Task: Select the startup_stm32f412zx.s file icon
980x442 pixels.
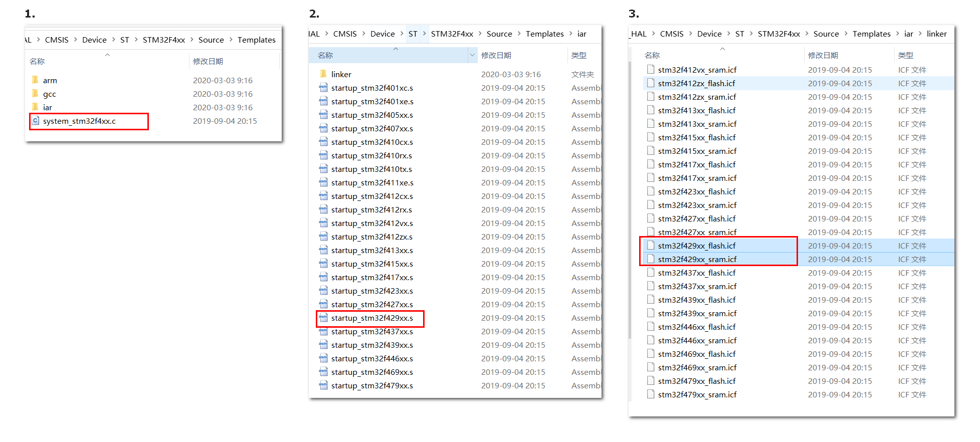Action: (323, 237)
